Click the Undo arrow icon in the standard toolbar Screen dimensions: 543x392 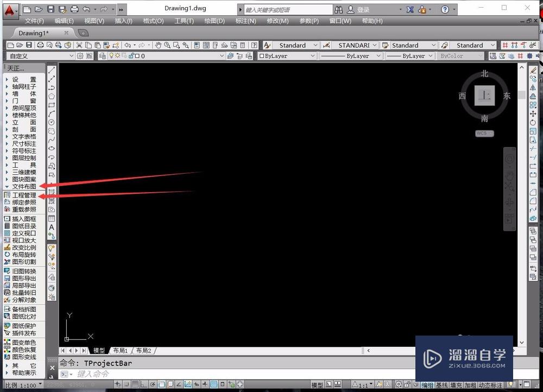click(128, 45)
